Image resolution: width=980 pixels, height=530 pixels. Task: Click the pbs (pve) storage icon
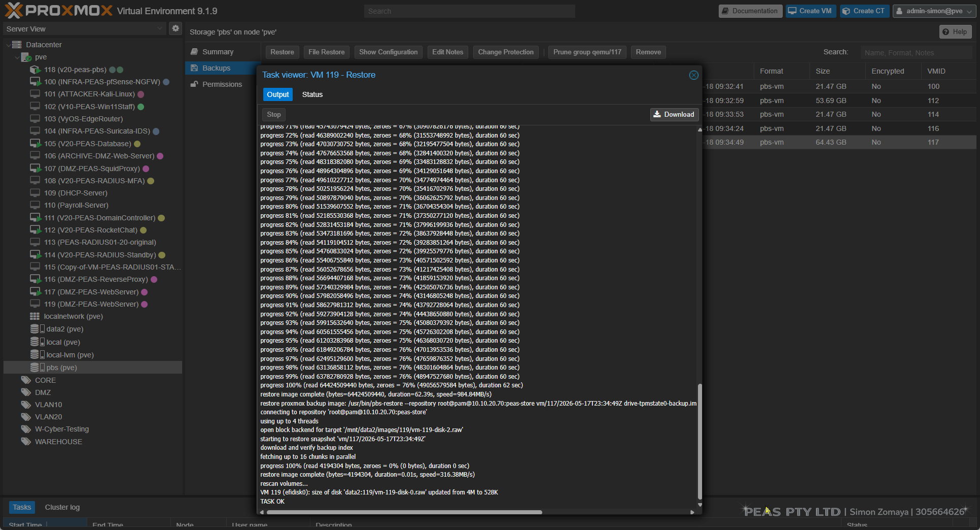[x=37, y=368]
